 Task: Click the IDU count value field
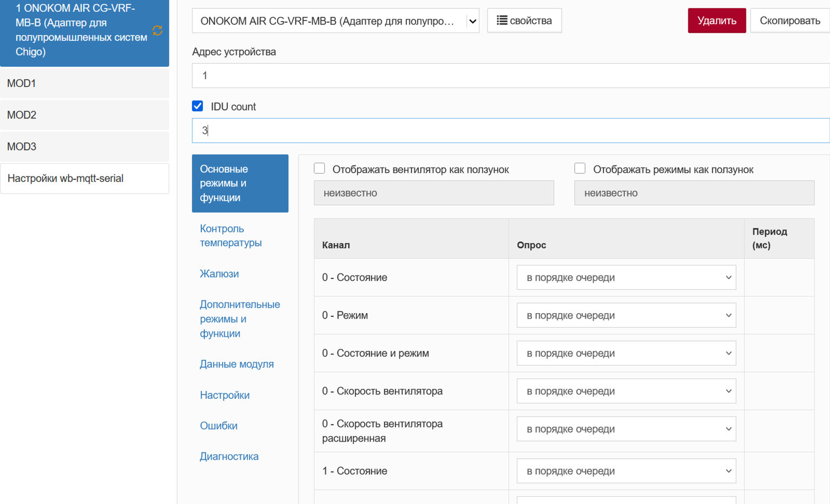509,131
